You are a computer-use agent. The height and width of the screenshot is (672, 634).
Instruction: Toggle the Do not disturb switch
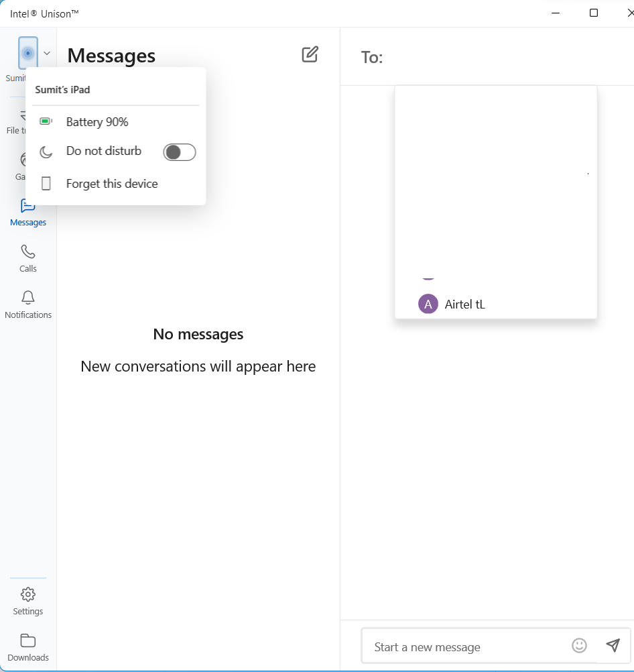(x=180, y=152)
